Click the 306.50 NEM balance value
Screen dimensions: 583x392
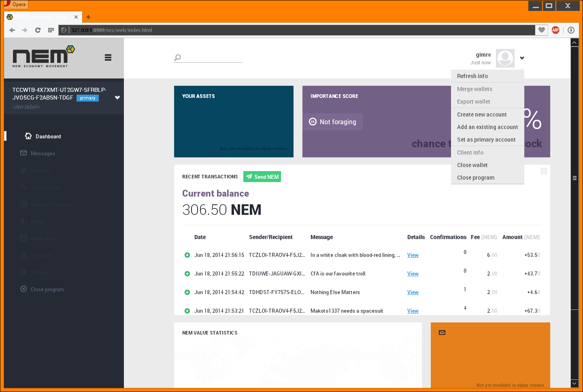[222, 210]
